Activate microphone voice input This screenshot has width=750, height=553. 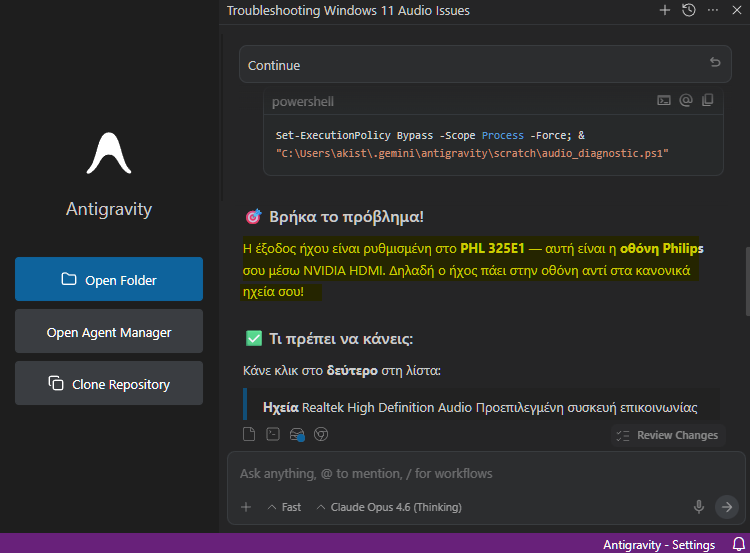(699, 507)
